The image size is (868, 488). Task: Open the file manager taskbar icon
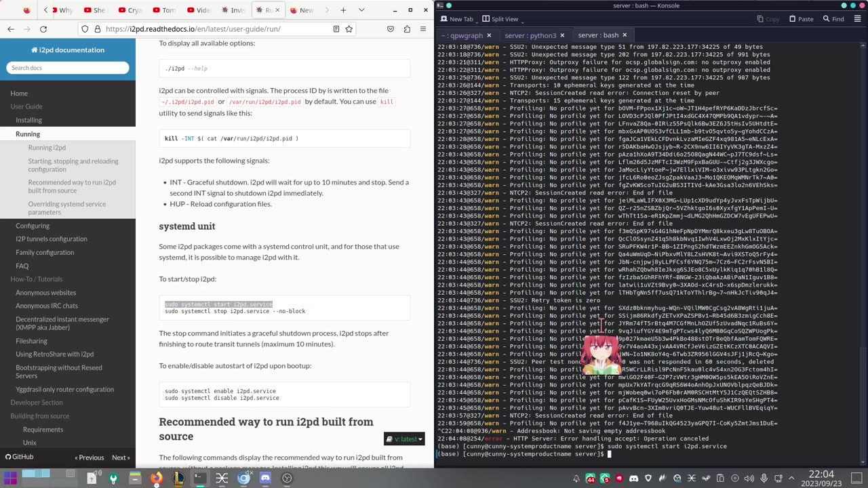[x=135, y=479]
